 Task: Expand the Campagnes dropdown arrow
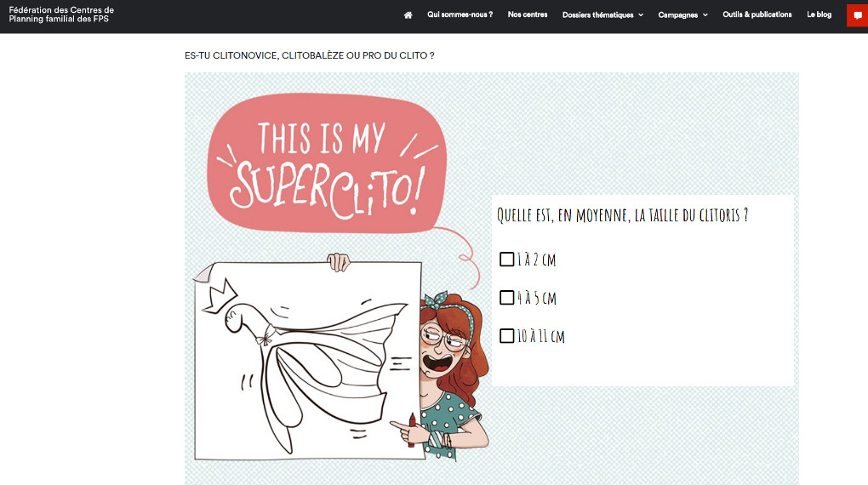click(x=705, y=15)
